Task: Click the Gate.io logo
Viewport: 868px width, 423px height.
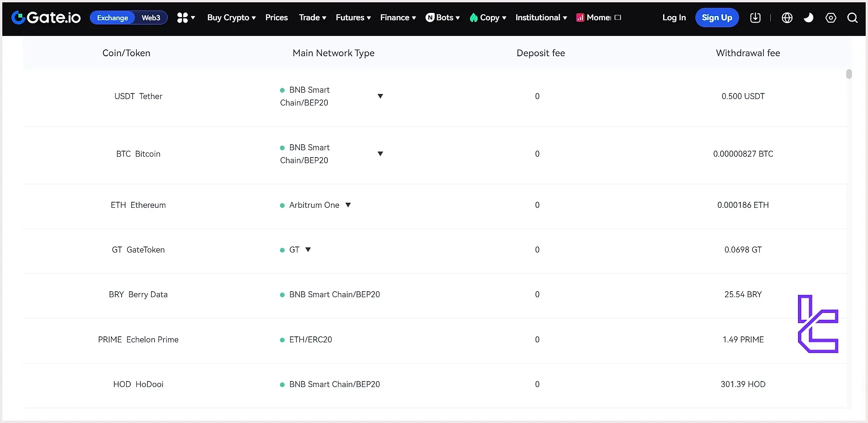Action: [46, 18]
